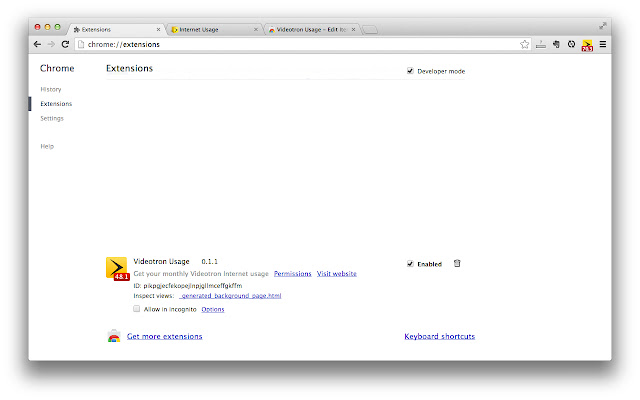Click the Extensions page heading
The width and height of the screenshot is (640, 400).
(x=129, y=68)
